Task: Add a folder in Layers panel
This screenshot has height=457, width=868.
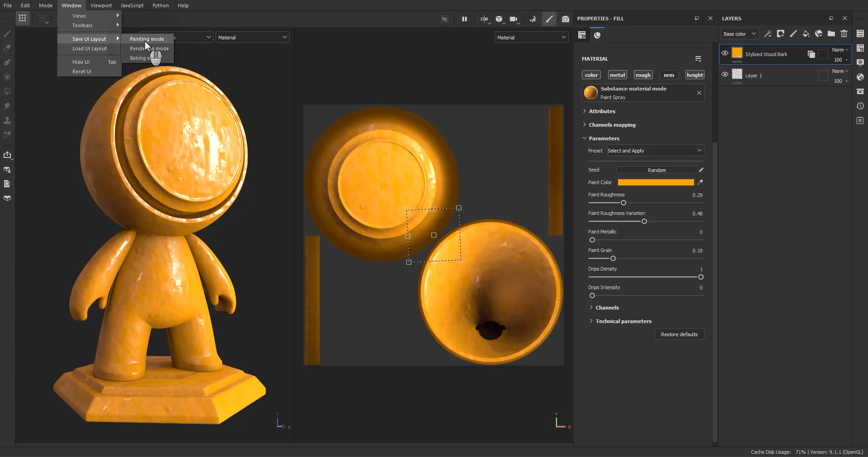Action: [x=831, y=33]
